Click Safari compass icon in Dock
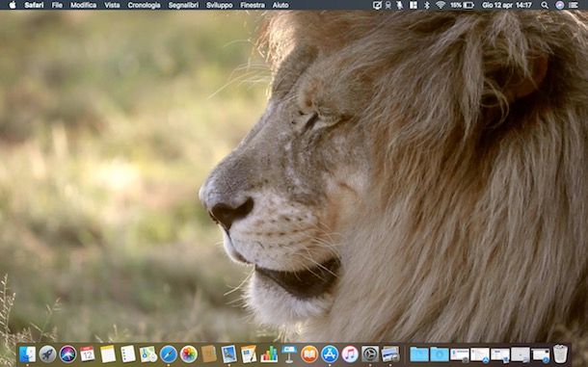The image size is (588, 367). tap(169, 354)
